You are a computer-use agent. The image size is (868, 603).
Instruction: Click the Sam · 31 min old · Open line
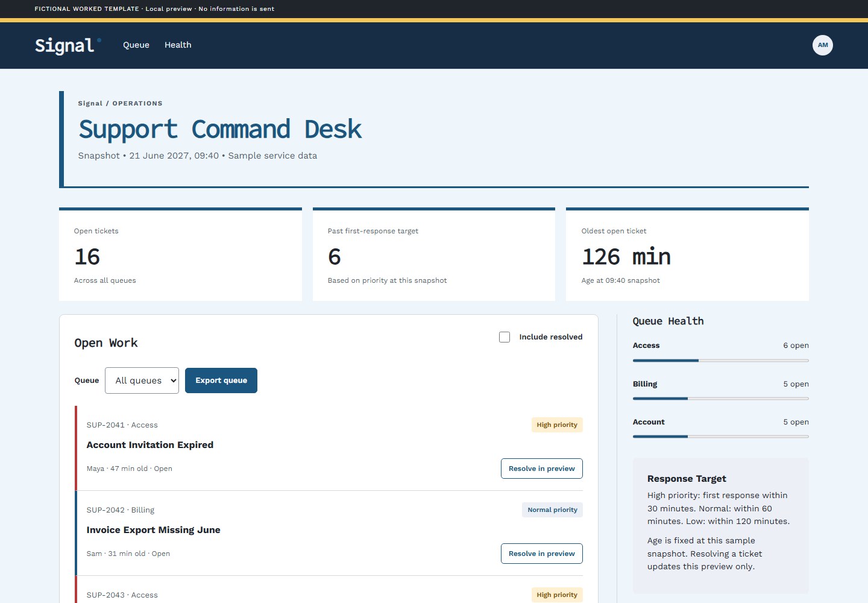pyautogui.click(x=128, y=554)
